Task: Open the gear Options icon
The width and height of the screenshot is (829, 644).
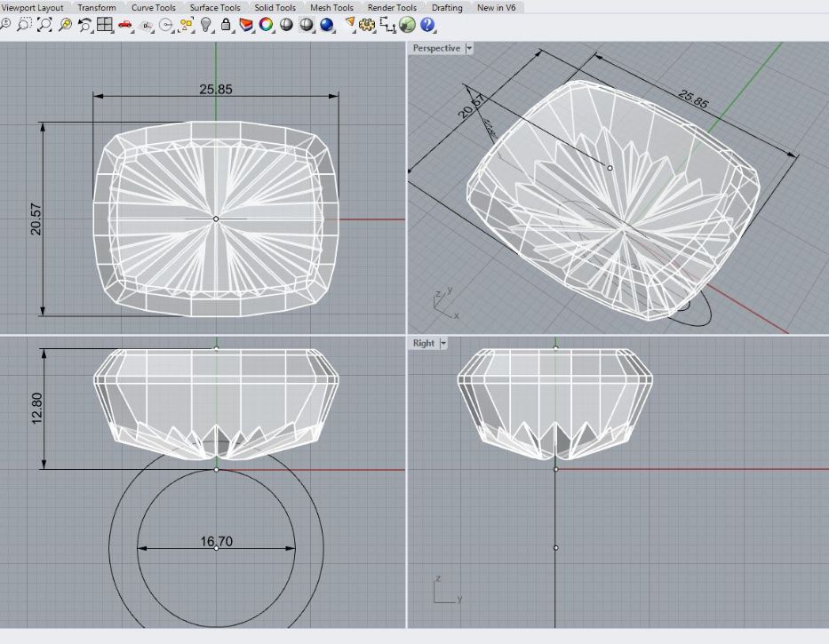Action: click(x=368, y=25)
